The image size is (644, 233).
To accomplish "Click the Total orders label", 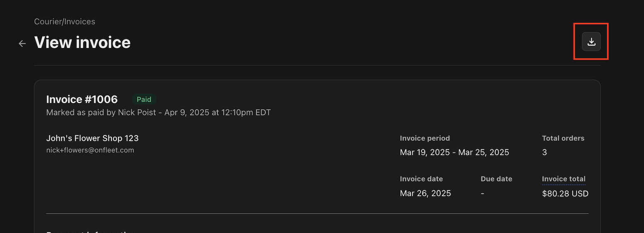I will (x=563, y=138).
